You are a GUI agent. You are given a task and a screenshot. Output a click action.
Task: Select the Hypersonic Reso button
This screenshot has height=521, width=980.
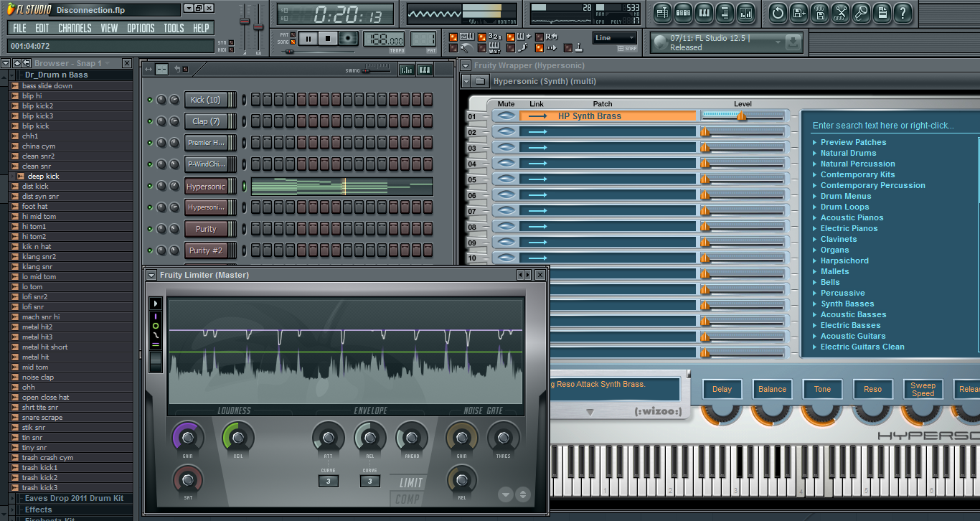872,389
